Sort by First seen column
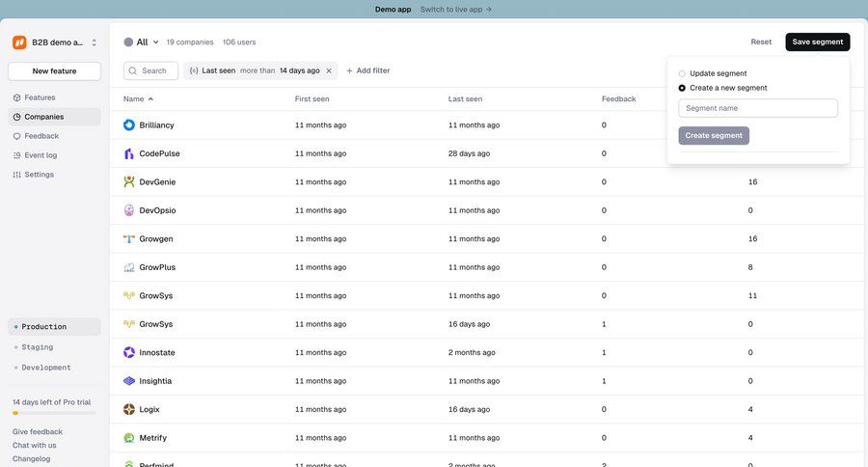The image size is (868, 467). click(x=312, y=99)
